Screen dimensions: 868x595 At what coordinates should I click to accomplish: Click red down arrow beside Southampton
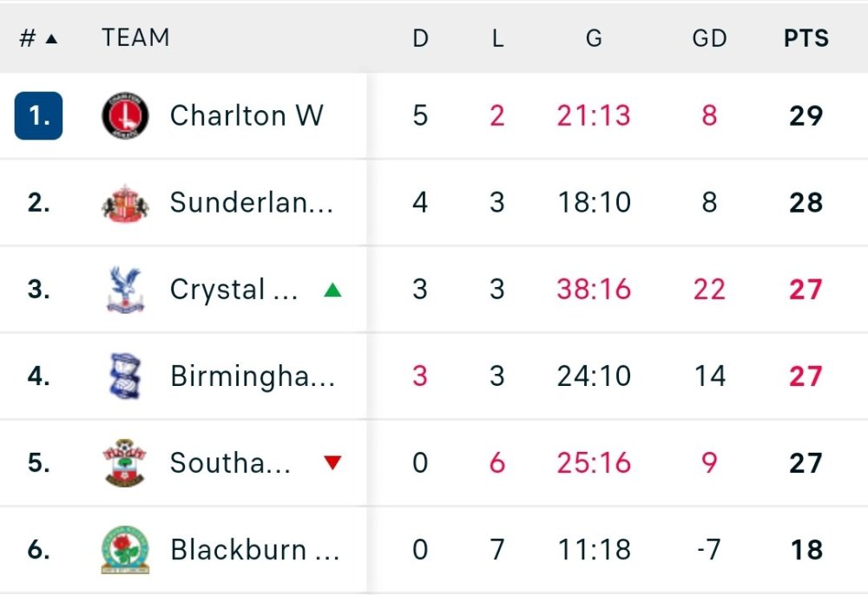[332, 463]
